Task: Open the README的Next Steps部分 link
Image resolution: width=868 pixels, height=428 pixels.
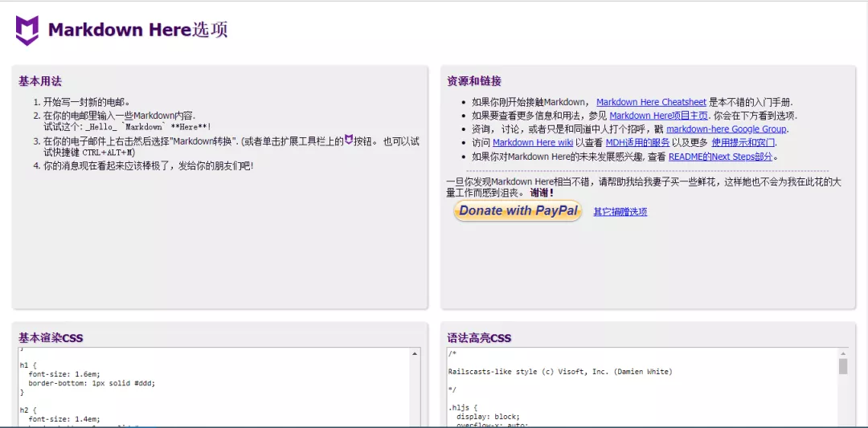Action: click(x=720, y=157)
